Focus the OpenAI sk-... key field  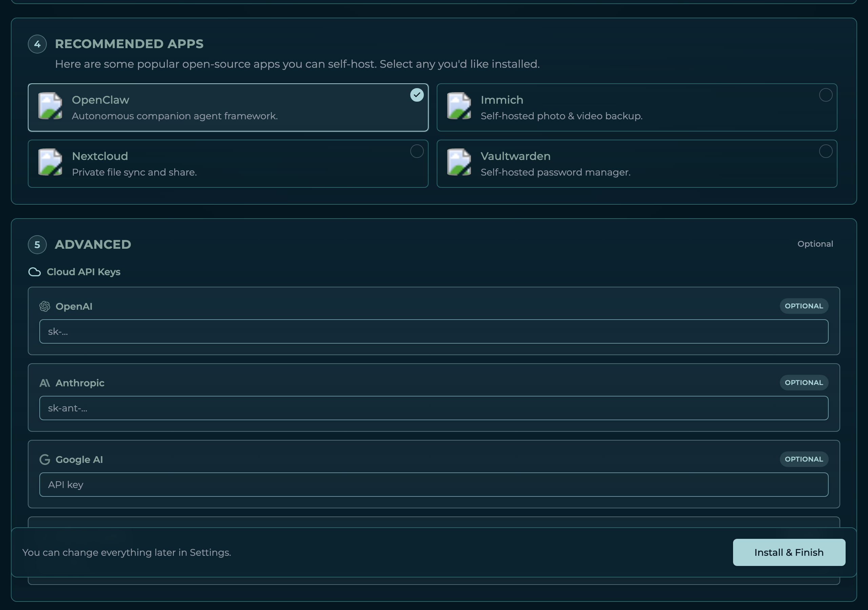point(434,331)
